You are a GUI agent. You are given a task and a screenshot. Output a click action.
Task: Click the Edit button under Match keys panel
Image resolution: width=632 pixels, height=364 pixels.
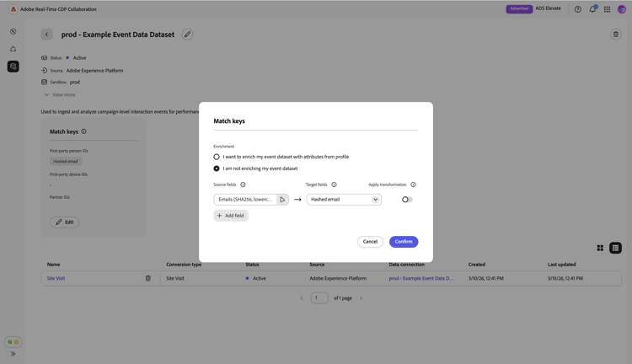pos(65,222)
